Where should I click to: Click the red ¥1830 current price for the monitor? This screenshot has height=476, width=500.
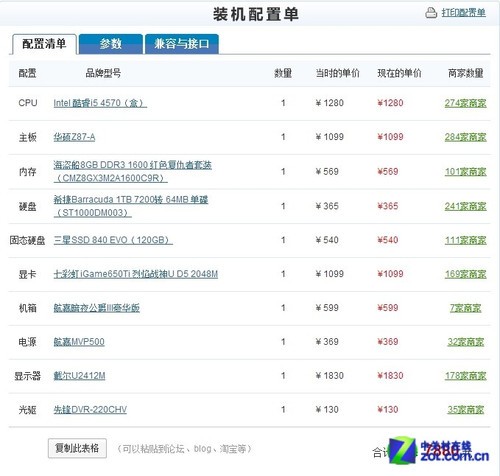tap(390, 376)
